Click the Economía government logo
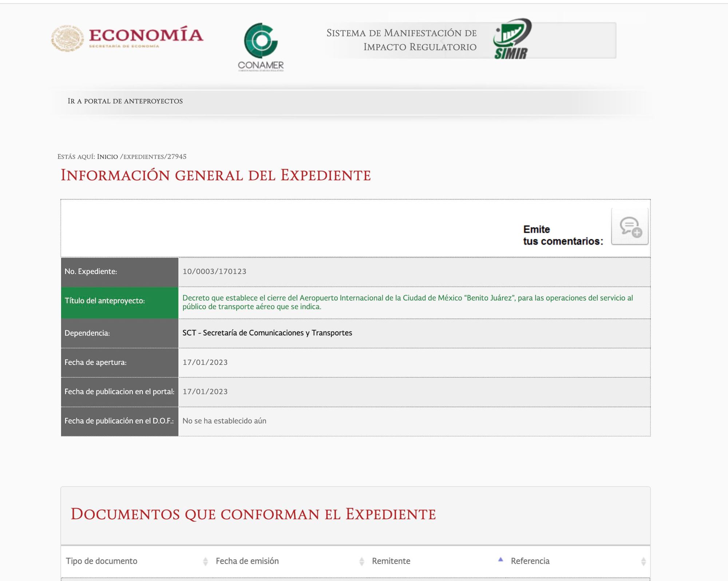 coord(127,38)
